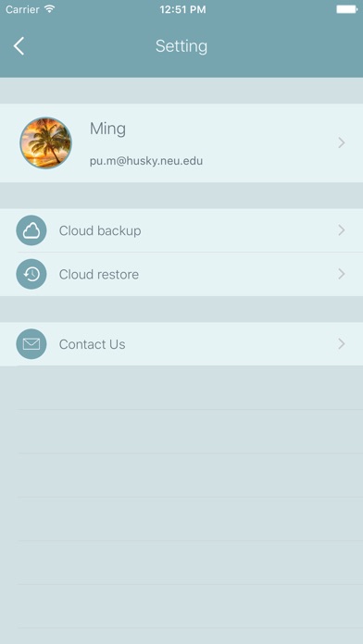Tap the Carrier label in status bar

22,9
